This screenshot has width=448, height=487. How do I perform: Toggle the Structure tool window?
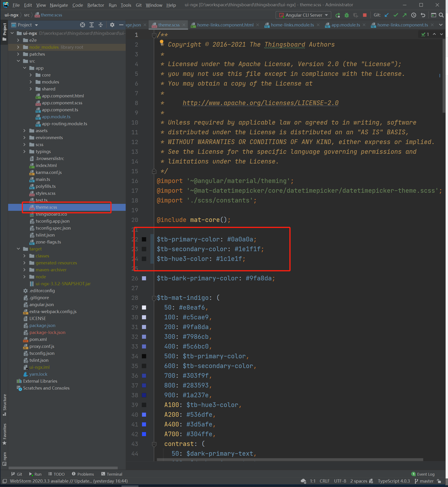pos(4,404)
